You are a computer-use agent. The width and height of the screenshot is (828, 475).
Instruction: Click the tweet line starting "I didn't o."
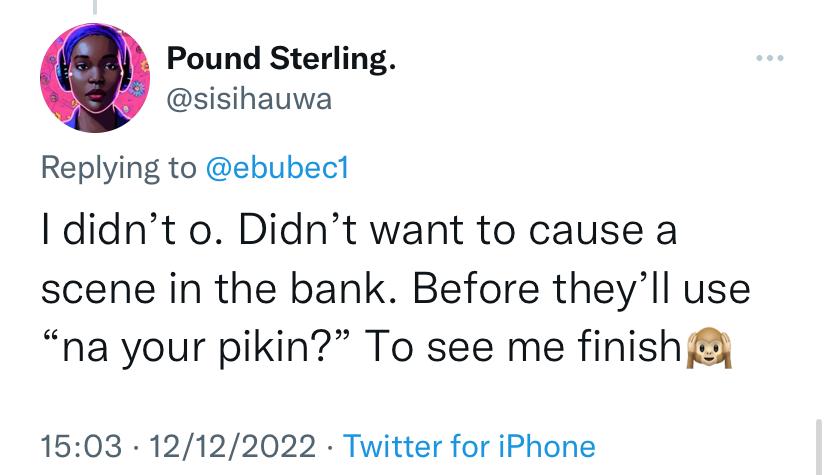click(359, 231)
